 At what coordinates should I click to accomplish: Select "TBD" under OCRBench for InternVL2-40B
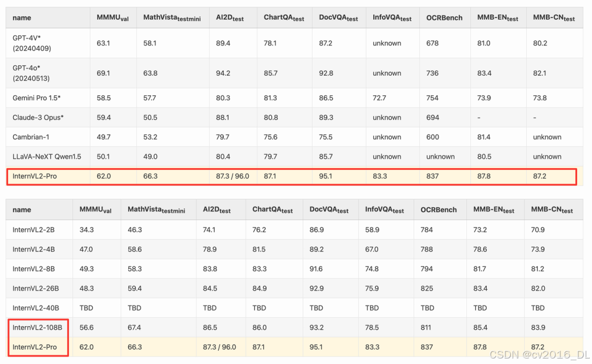[x=428, y=308]
